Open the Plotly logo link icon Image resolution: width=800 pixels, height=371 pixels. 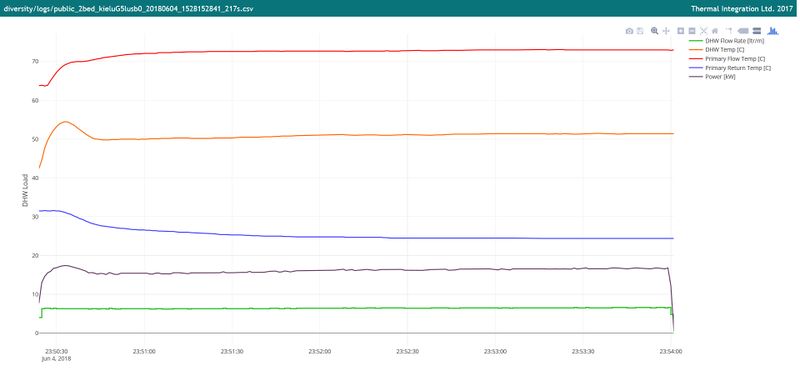pos(773,31)
